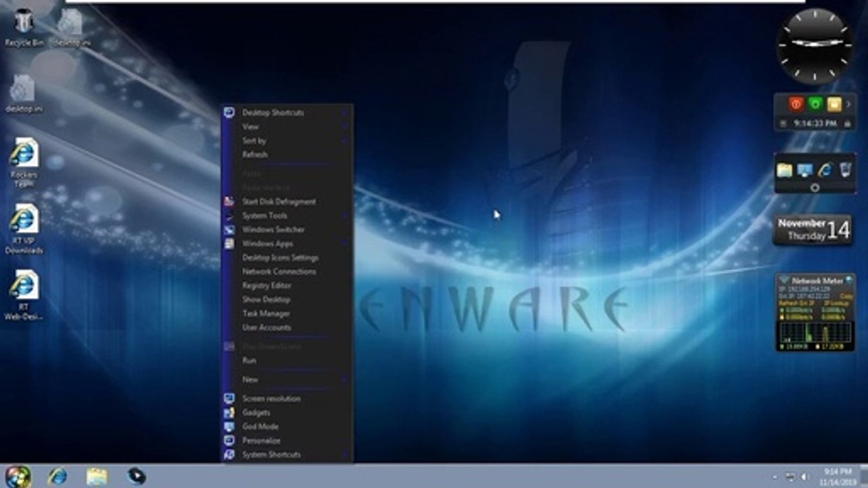Launch Internet Explorer from taskbar
The width and height of the screenshot is (868, 488).
58,476
